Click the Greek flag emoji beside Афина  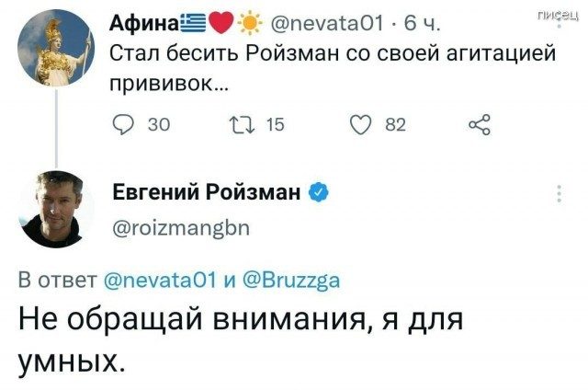[x=193, y=22]
